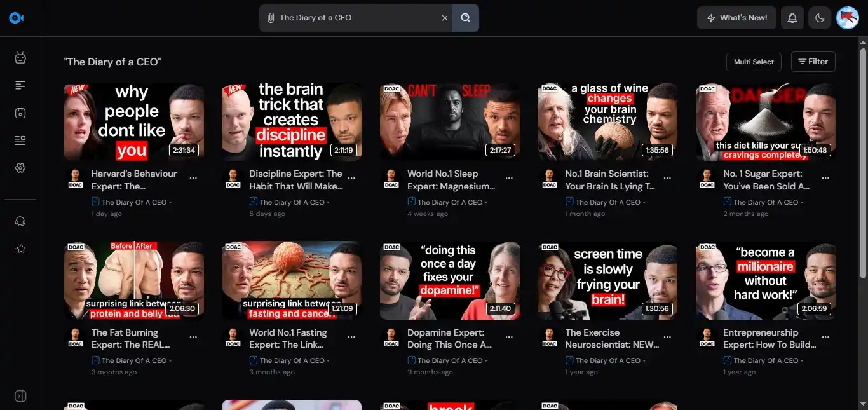Click the notification bell icon

tap(792, 18)
